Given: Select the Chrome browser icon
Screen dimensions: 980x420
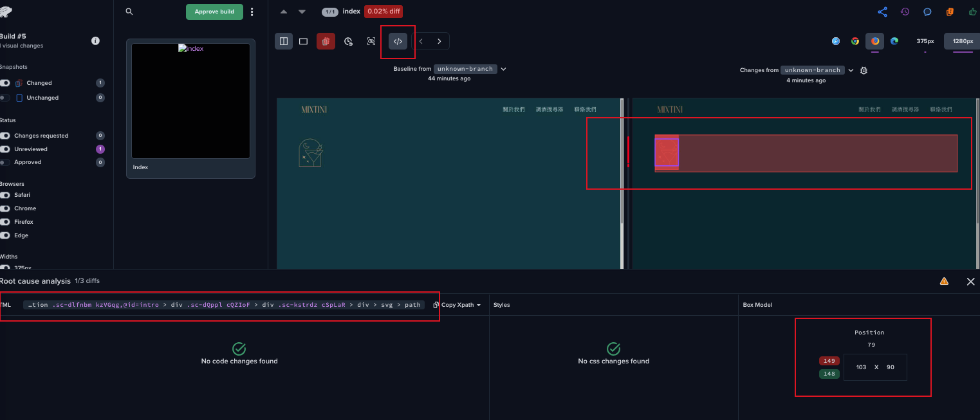Looking at the screenshot, I should (855, 41).
